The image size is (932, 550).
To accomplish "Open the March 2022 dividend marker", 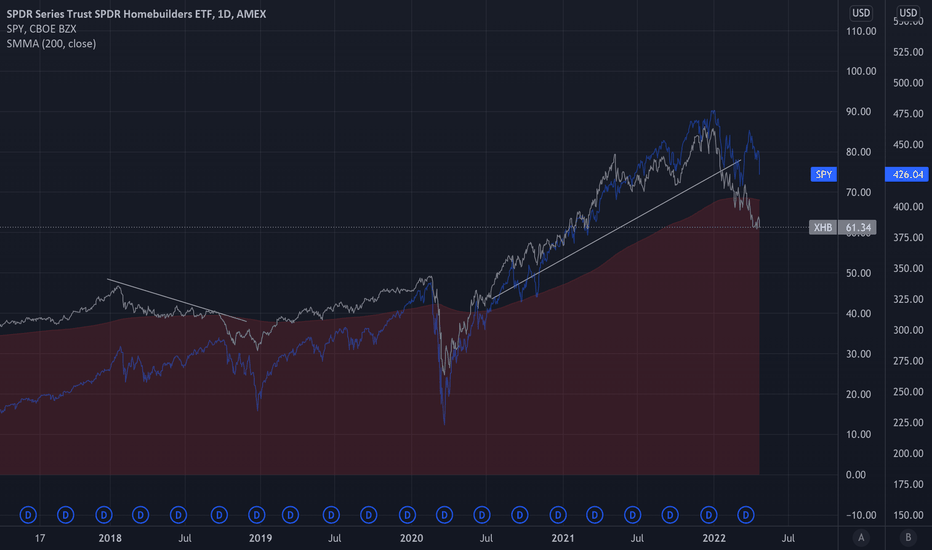I will tap(745, 514).
